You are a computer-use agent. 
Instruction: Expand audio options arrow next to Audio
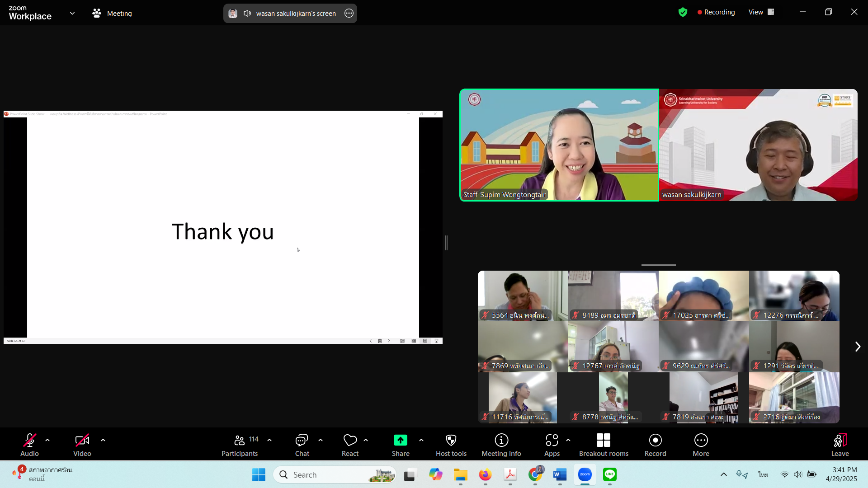[x=47, y=440]
